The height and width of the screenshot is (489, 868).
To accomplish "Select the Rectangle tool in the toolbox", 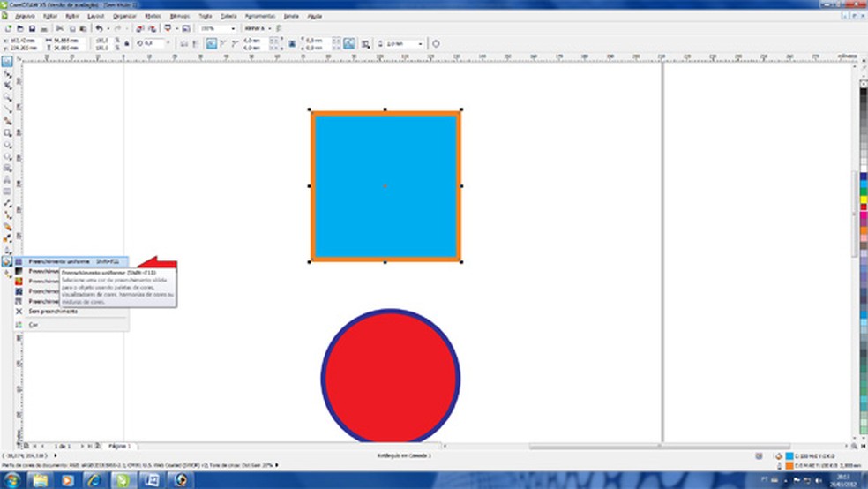I will click(x=7, y=132).
